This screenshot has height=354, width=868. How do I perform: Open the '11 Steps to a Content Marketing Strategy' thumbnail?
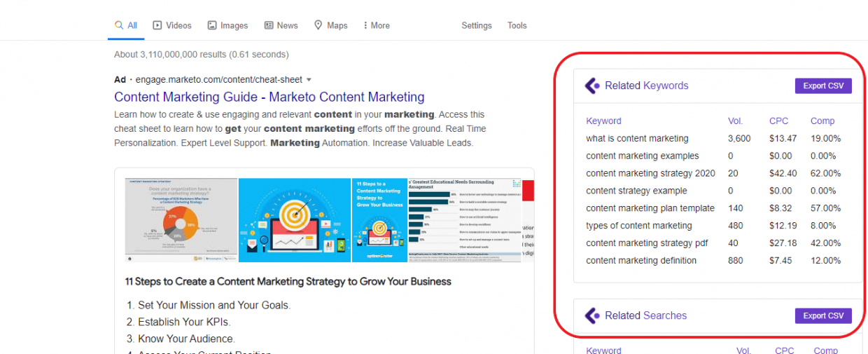point(379,220)
